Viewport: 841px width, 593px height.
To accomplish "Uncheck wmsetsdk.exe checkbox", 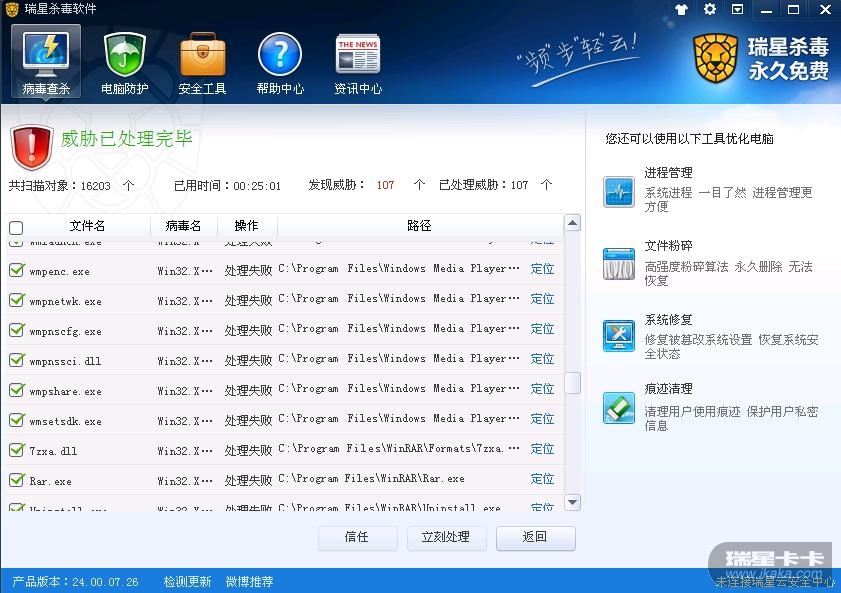I will [x=17, y=420].
